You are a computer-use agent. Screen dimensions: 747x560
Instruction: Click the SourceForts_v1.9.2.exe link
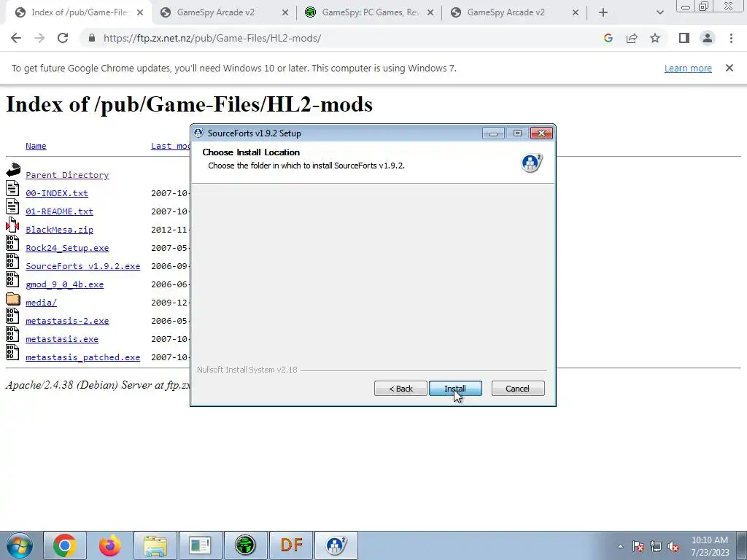pyautogui.click(x=83, y=265)
